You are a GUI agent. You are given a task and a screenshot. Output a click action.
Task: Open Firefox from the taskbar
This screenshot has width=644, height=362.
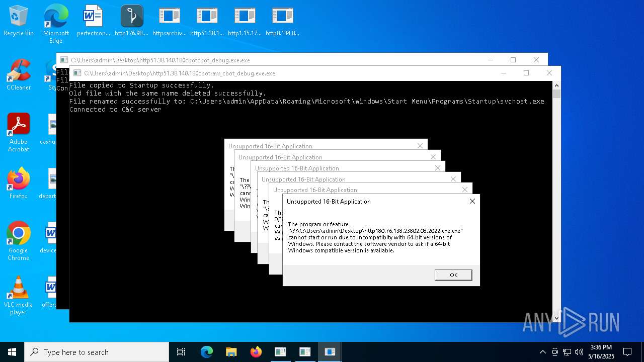pos(256,352)
